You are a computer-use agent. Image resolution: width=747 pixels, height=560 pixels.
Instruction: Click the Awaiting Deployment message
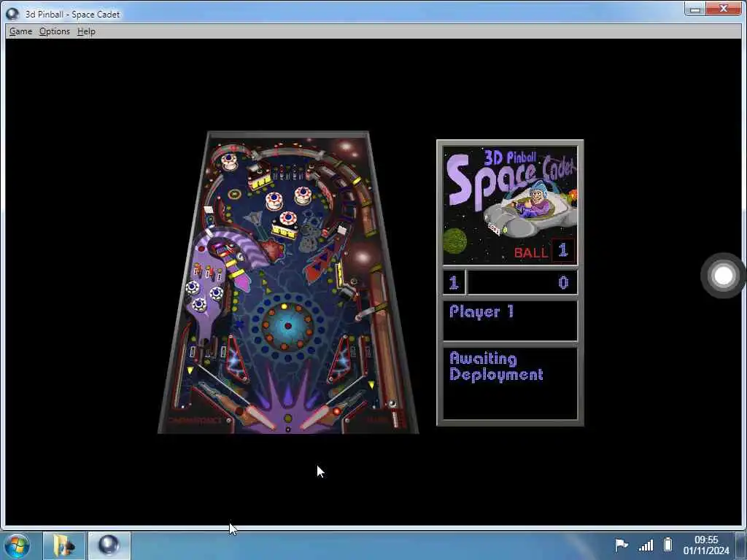pyautogui.click(x=496, y=367)
